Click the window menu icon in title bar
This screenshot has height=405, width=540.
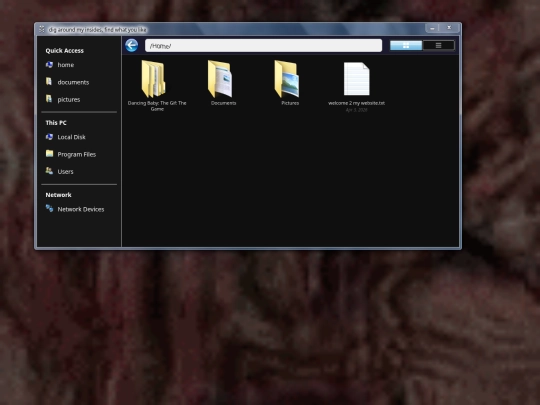(42, 29)
